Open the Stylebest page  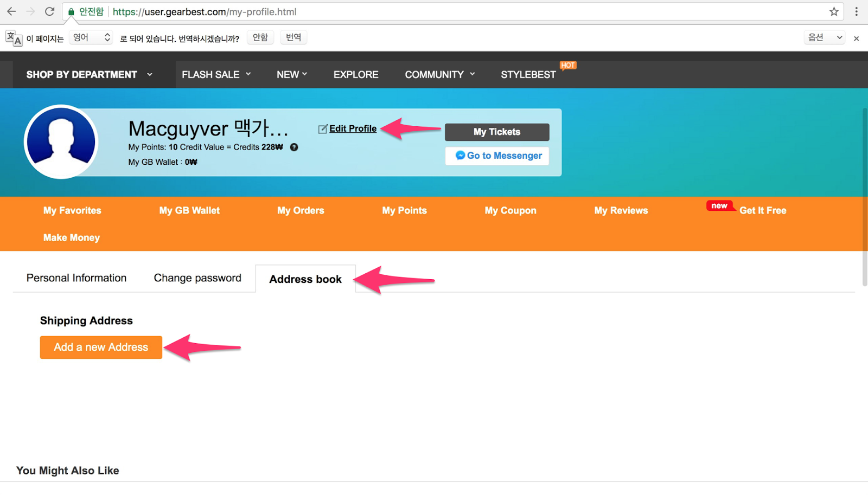[x=528, y=74]
